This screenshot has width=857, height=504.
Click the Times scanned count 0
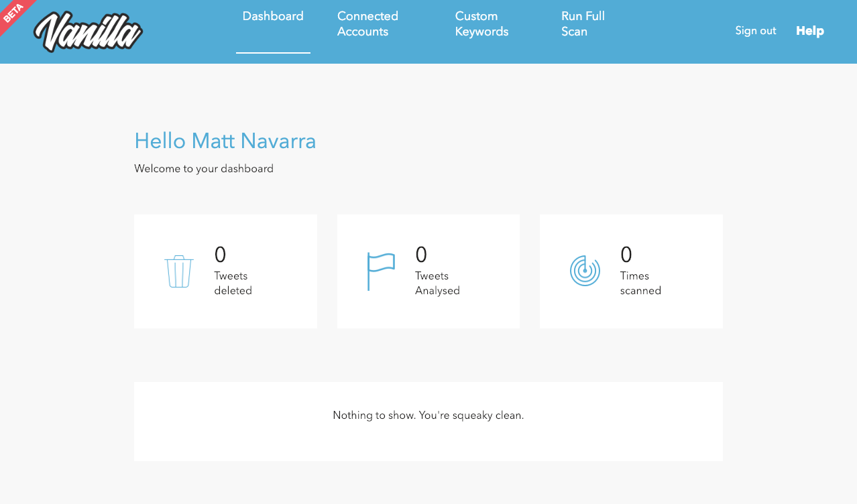coord(626,255)
